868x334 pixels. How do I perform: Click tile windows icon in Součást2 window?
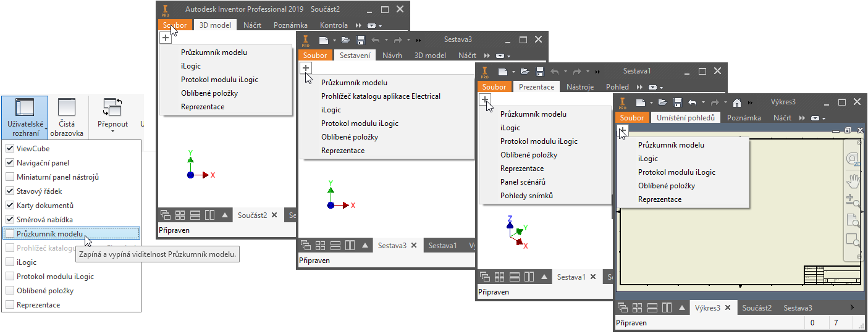pyautogui.click(x=180, y=215)
